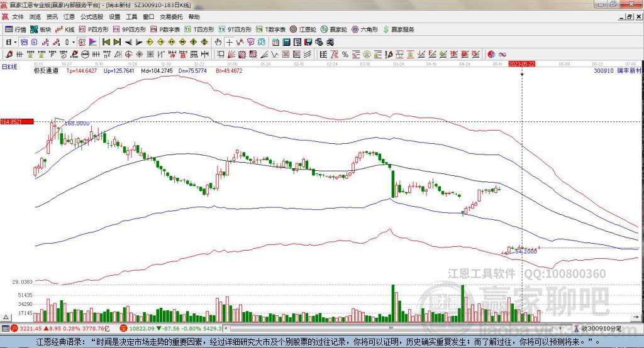Click the 300910 stock code label

pos(603,70)
